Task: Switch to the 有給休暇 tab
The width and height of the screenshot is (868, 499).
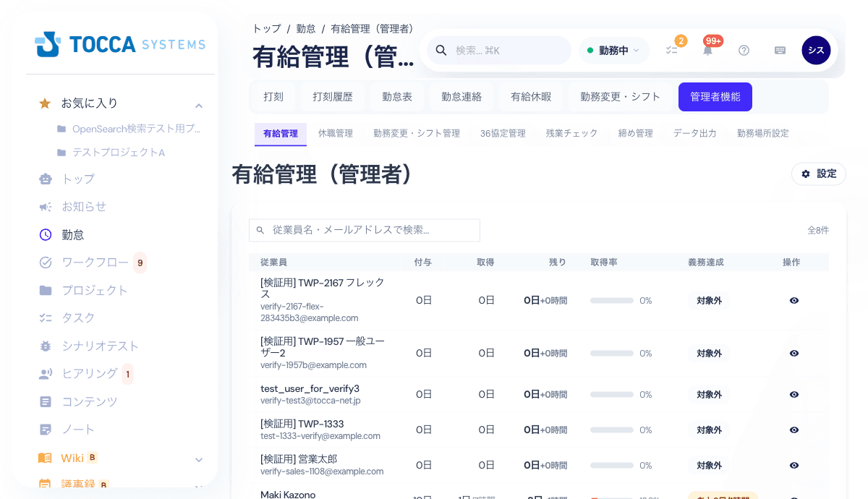Action: point(531,97)
